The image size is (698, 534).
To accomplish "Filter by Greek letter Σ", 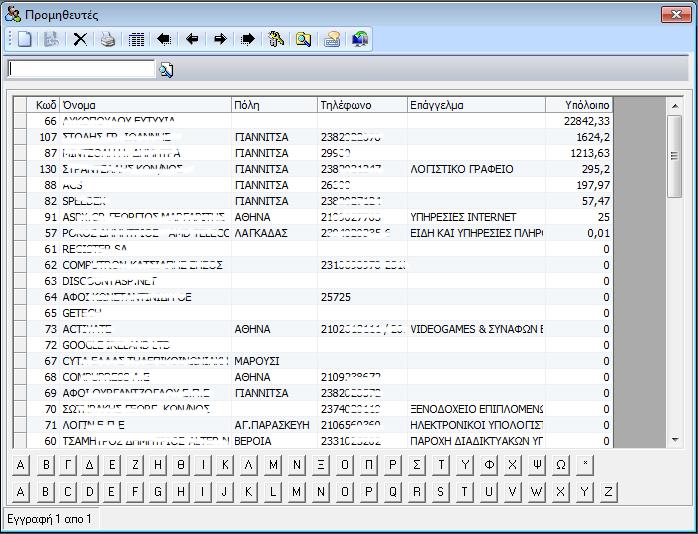I will click(417, 465).
